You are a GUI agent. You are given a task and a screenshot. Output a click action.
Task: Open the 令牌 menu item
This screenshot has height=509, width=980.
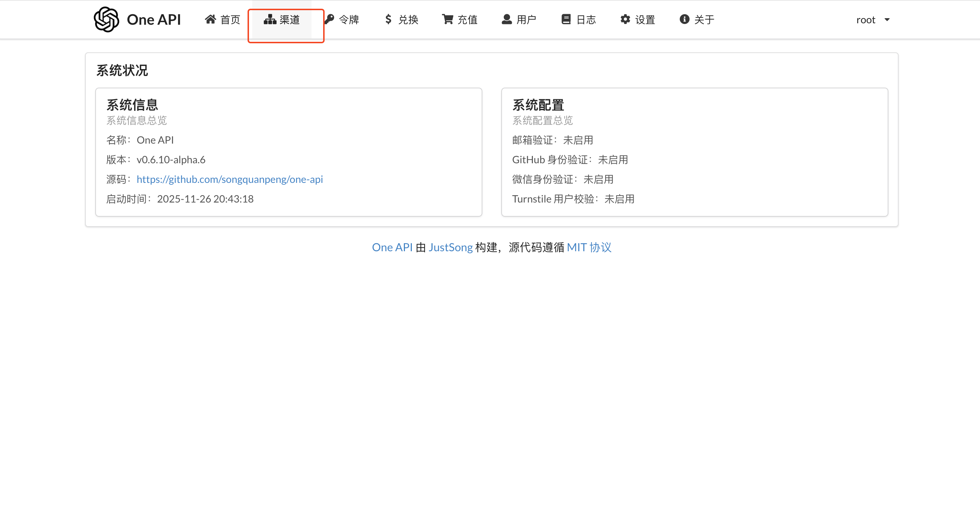(341, 19)
